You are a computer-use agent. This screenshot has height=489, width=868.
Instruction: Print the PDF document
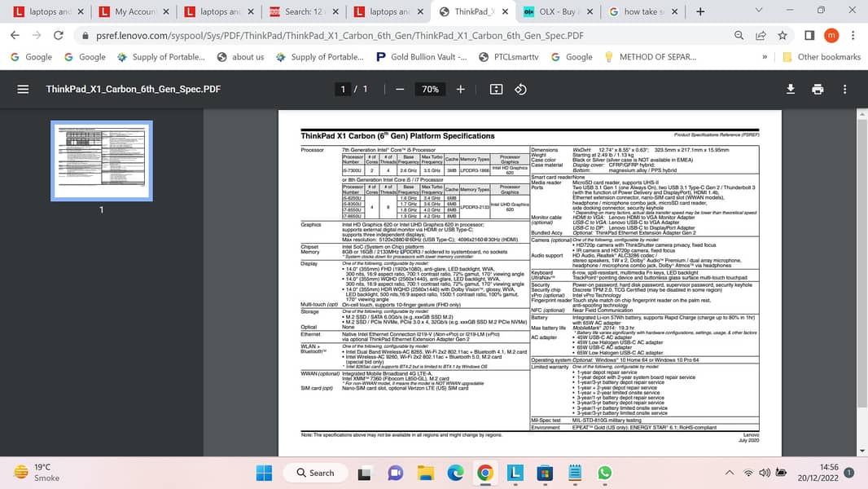[818, 89]
